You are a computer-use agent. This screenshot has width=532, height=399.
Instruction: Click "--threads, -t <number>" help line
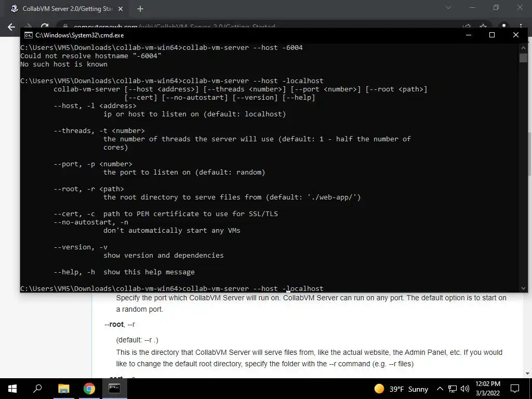coord(99,130)
